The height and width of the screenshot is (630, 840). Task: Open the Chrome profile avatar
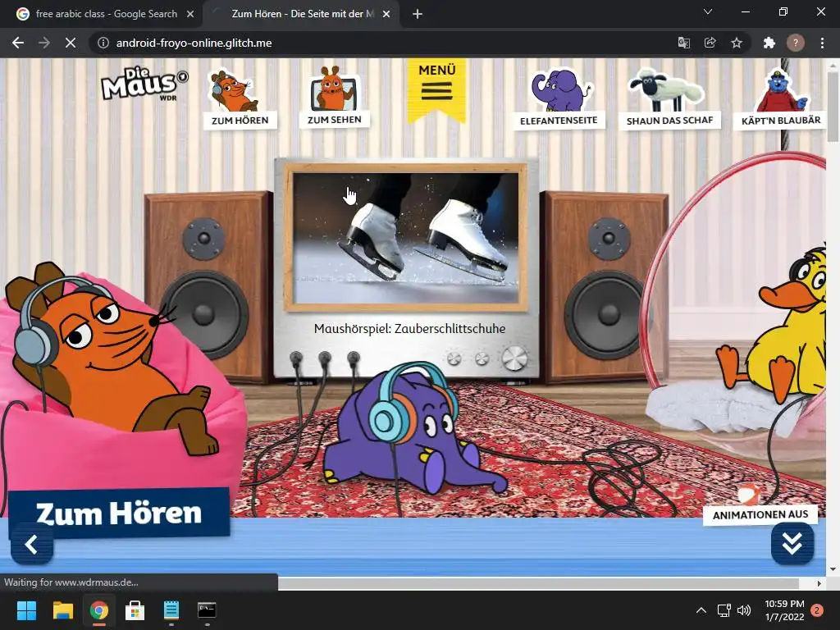coord(796,43)
